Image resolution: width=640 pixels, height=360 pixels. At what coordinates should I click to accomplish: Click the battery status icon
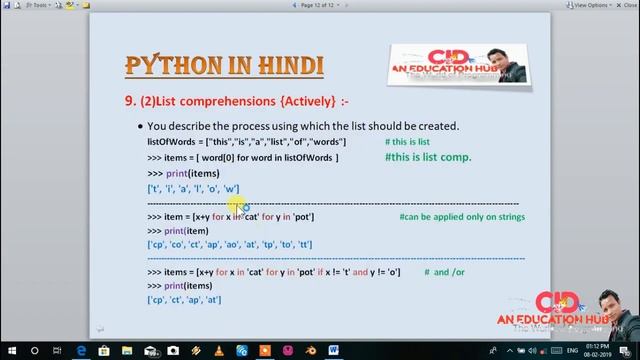point(521,351)
